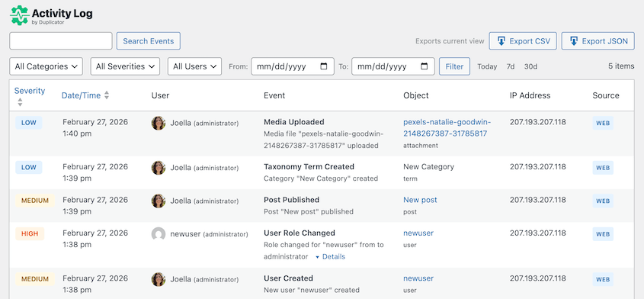Click the Search Events button

[149, 41]
